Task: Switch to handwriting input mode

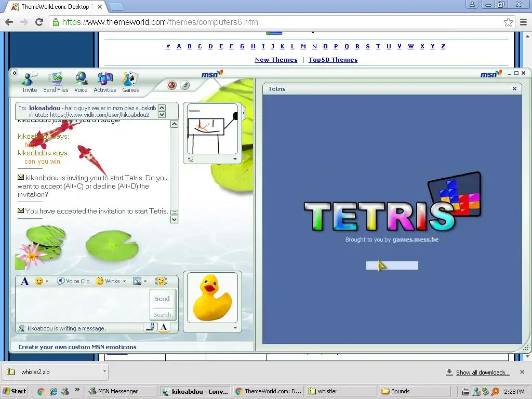Action: [x=151, y=327]
